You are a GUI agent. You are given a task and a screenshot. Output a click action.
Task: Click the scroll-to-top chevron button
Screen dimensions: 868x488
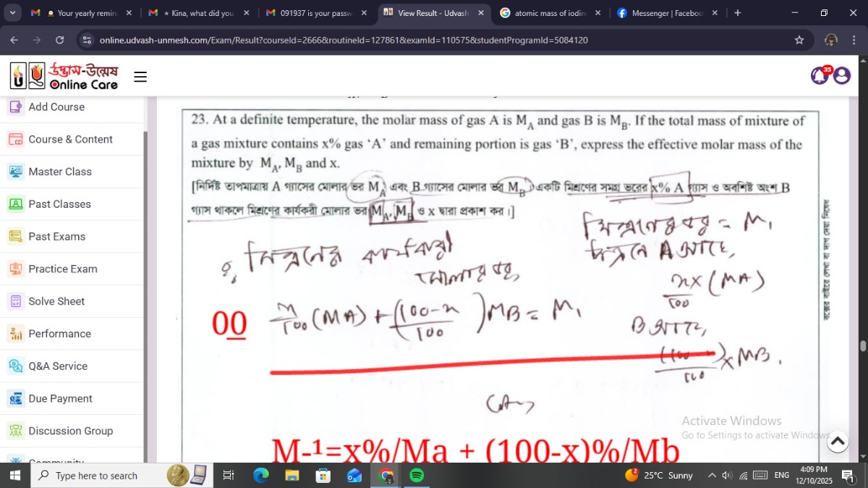click(837, 441)
